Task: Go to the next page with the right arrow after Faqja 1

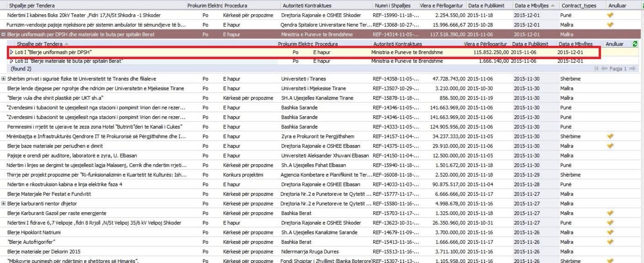Action: pyautogui.click(x=632, y=69)
